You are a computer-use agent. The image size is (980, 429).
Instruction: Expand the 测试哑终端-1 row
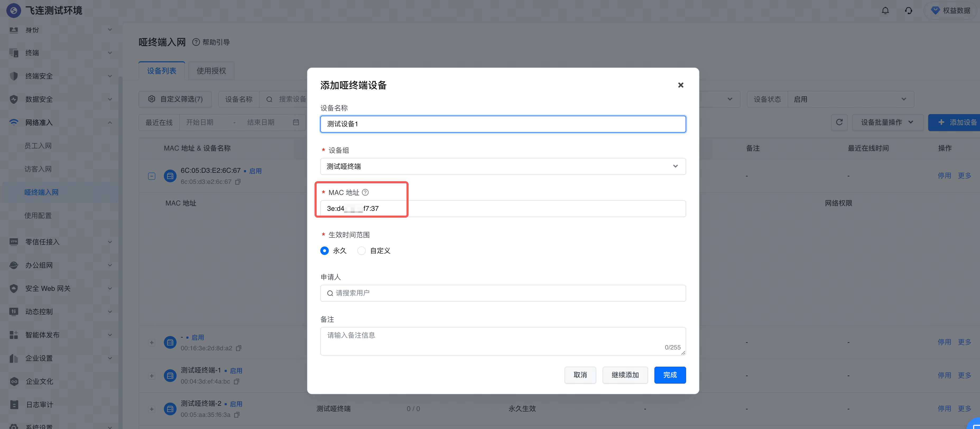coord(151,376)
